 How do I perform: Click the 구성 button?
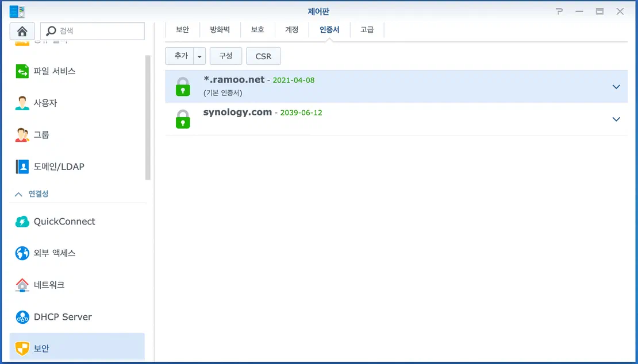226,56
